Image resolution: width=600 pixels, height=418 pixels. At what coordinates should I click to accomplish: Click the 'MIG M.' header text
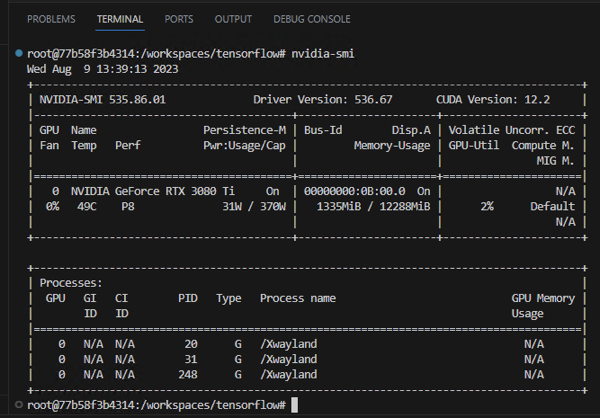click(556, 161)
